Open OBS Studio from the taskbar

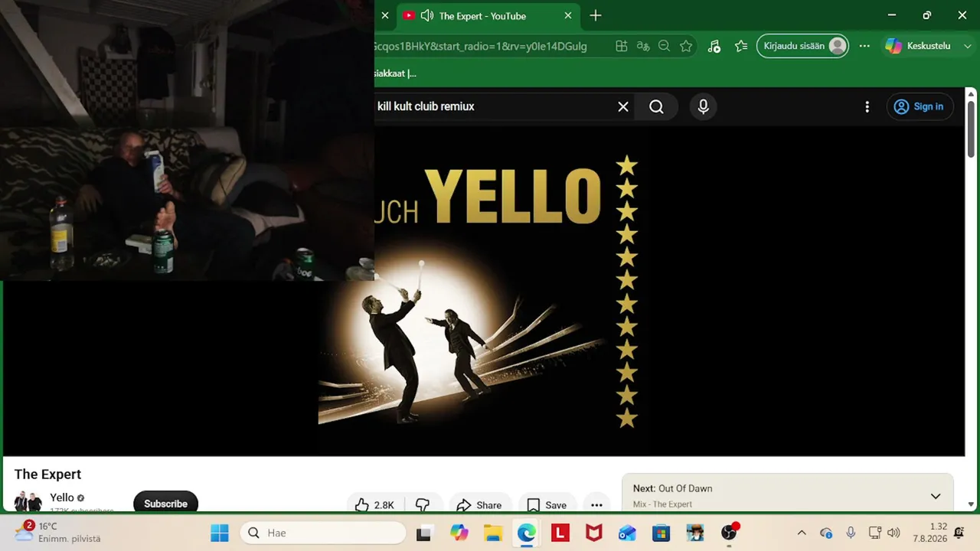point(729,533)
